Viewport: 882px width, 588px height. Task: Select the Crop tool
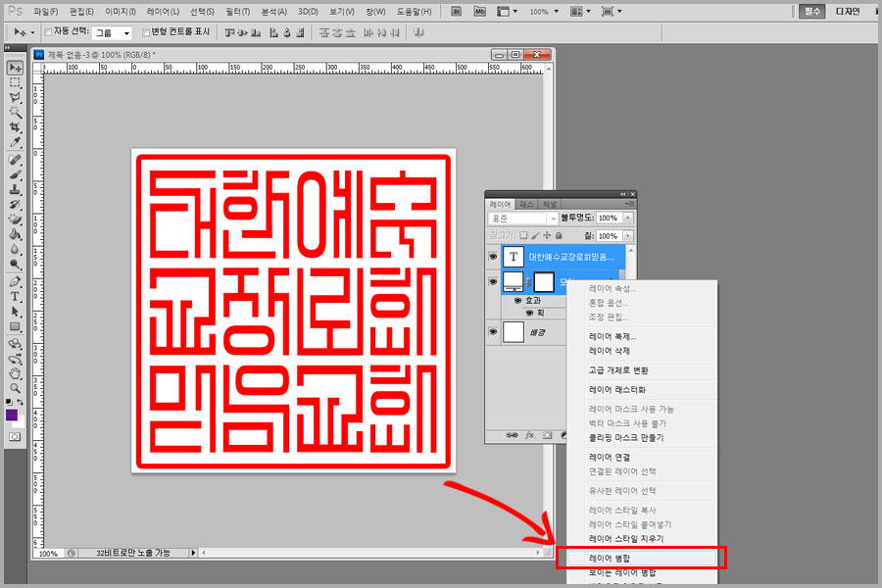click(15, 127)
